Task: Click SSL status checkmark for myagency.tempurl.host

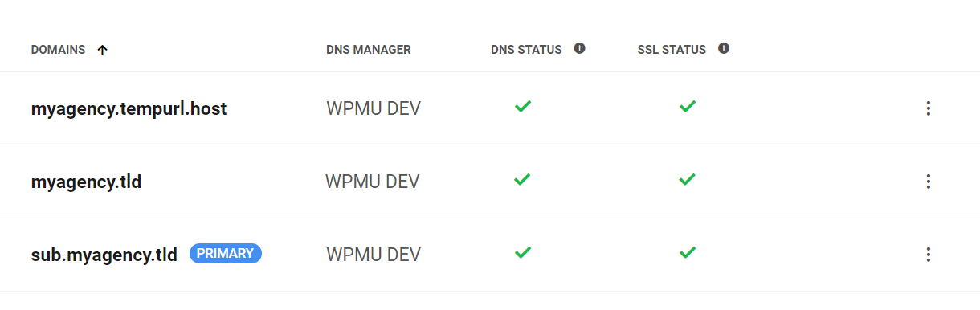Action: coord(687,106)
